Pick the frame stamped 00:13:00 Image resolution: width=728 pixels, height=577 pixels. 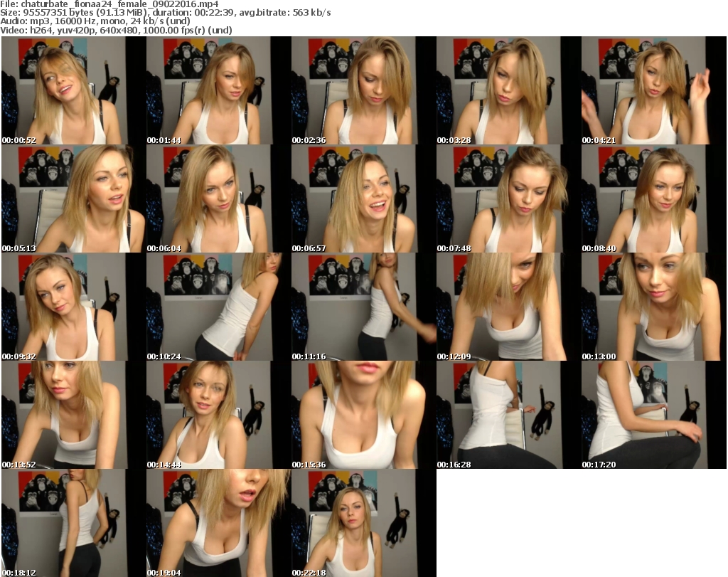coord(654,307)
